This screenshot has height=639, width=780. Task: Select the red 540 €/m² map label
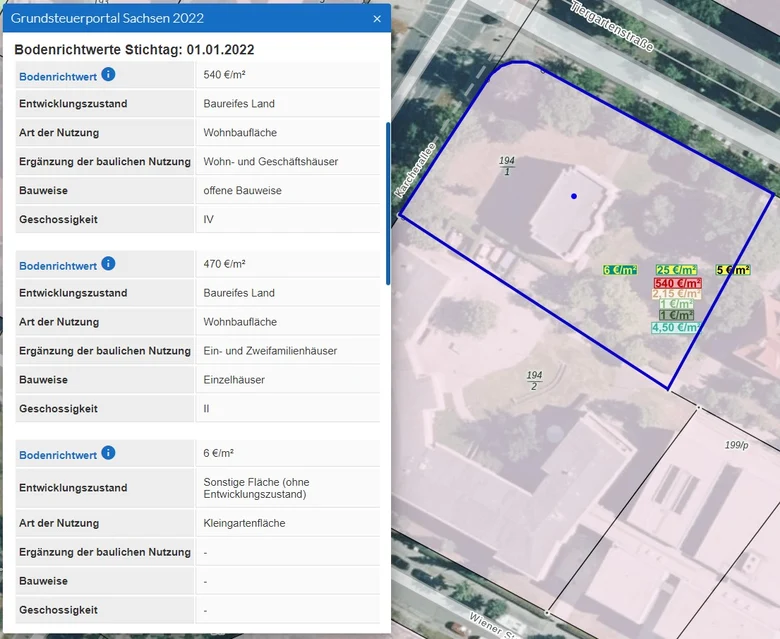tap(678, 283)
